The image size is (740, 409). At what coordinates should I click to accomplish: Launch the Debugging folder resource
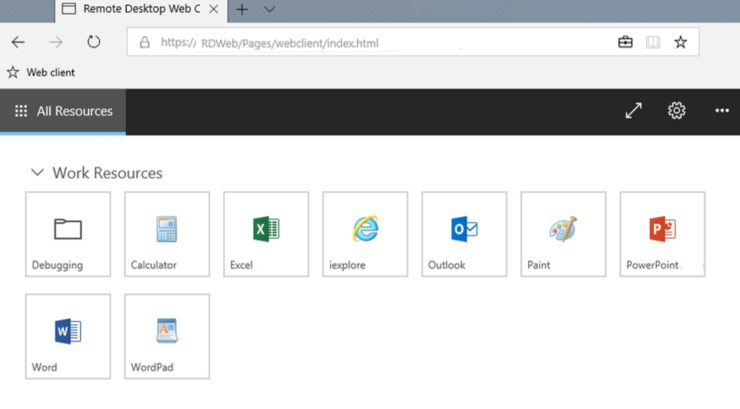(67, 234)
